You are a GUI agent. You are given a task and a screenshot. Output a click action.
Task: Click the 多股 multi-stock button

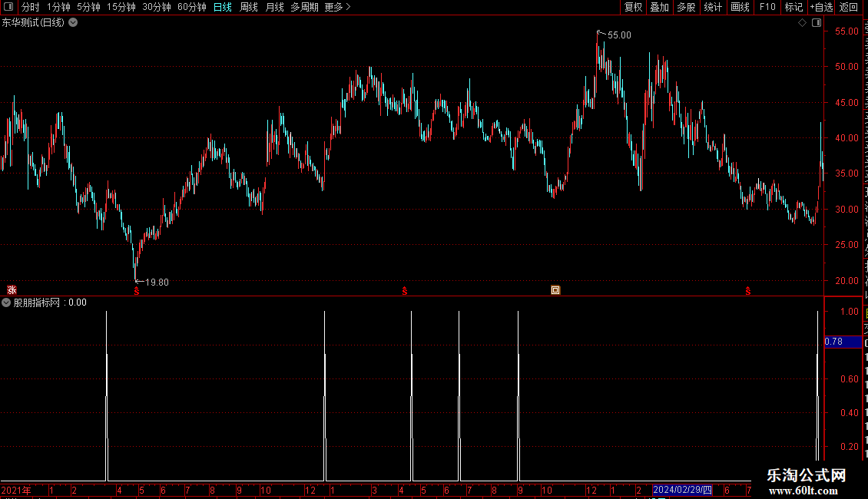[x=687, y=7]
